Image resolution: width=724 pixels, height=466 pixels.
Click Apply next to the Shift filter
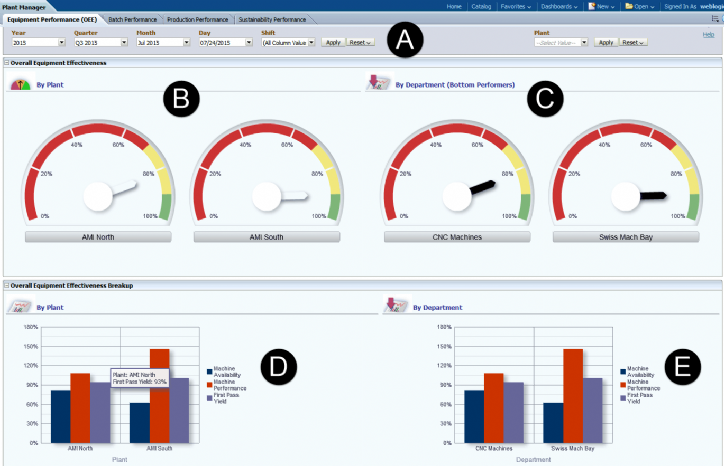[x=333, y=43]
